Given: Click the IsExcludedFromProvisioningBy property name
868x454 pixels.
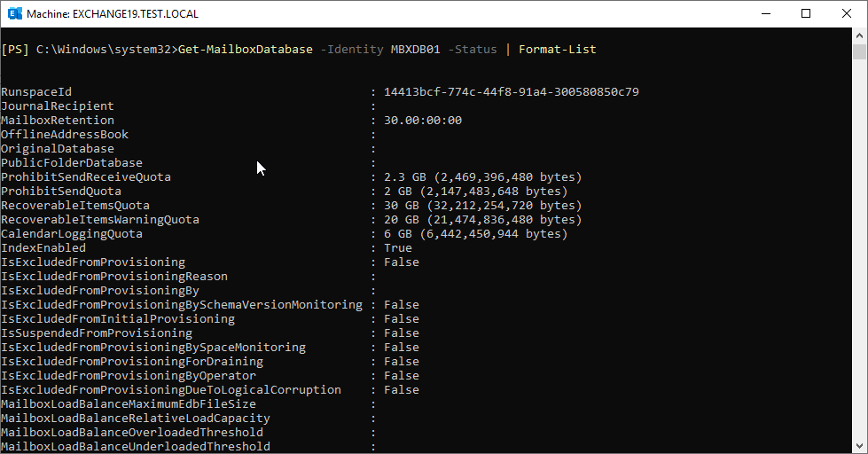Looking at the screenshot, I should coord(100,291).
